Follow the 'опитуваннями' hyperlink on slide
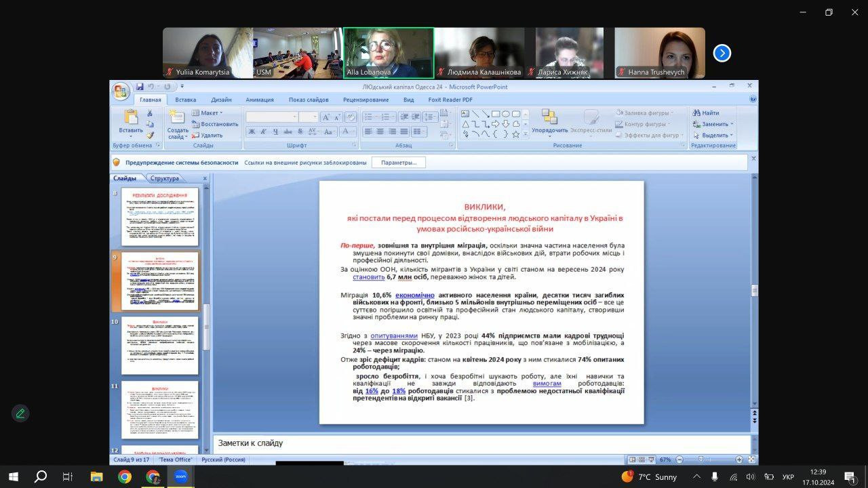Viewport: 868px width, 488px height. point(394,335)
